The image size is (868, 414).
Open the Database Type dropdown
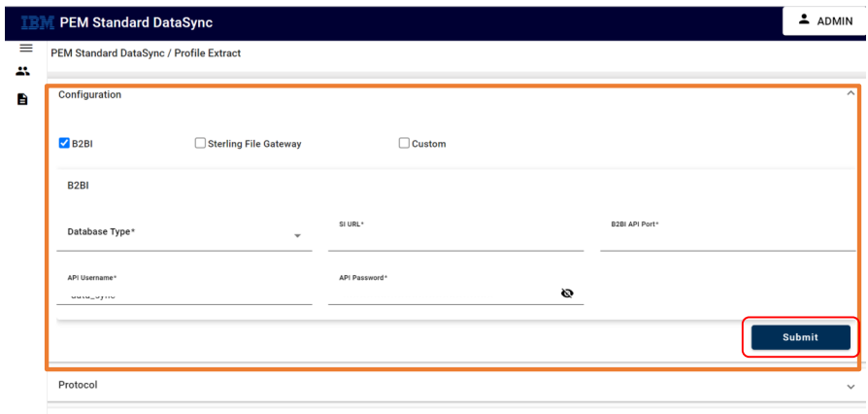pos(184,234)
